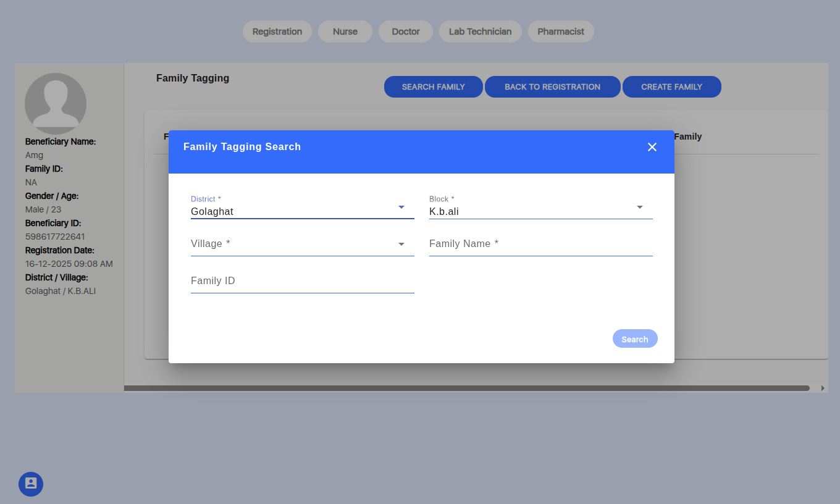Screen dimensions: 840x504
Task: Click the scrollbar right arrow
Action: pos(823,388)
